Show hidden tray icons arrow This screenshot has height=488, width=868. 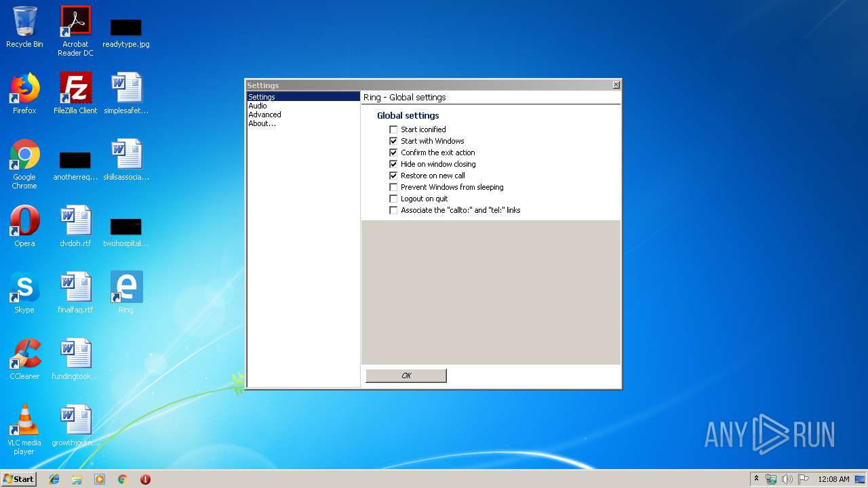(757, 479)
